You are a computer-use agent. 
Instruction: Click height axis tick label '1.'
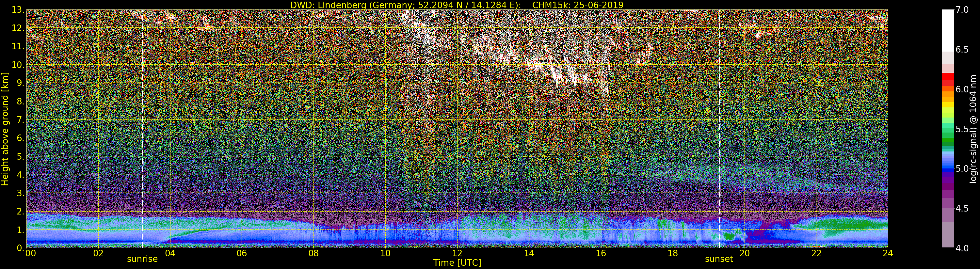click(20, 230)
